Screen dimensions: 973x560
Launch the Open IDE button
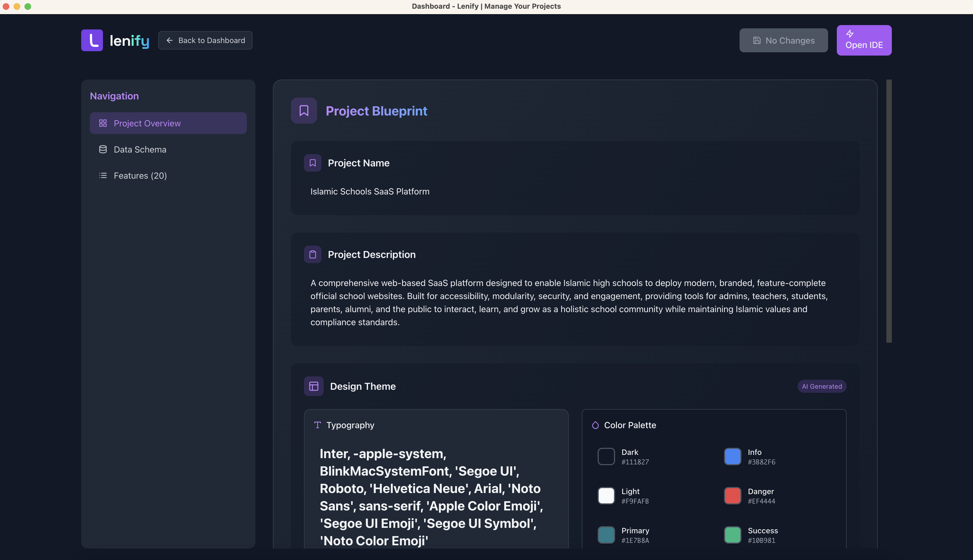pyautogui.click(x=864, y=40)
